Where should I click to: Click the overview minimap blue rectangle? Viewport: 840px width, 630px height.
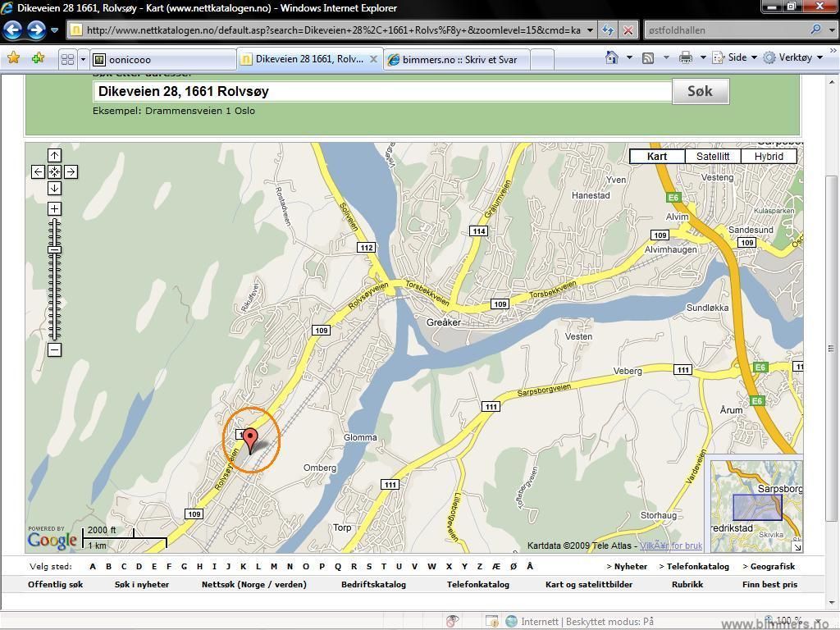[757, 507]
